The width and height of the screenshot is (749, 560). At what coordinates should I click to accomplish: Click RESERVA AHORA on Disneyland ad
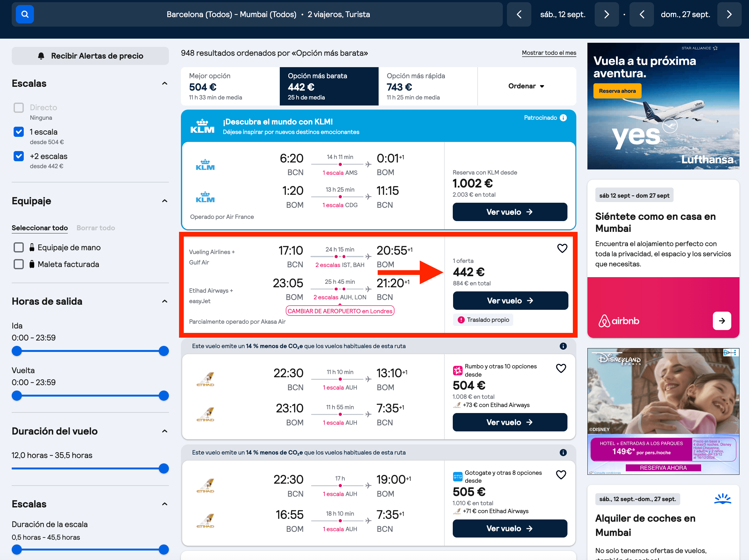tap(663, 468)
